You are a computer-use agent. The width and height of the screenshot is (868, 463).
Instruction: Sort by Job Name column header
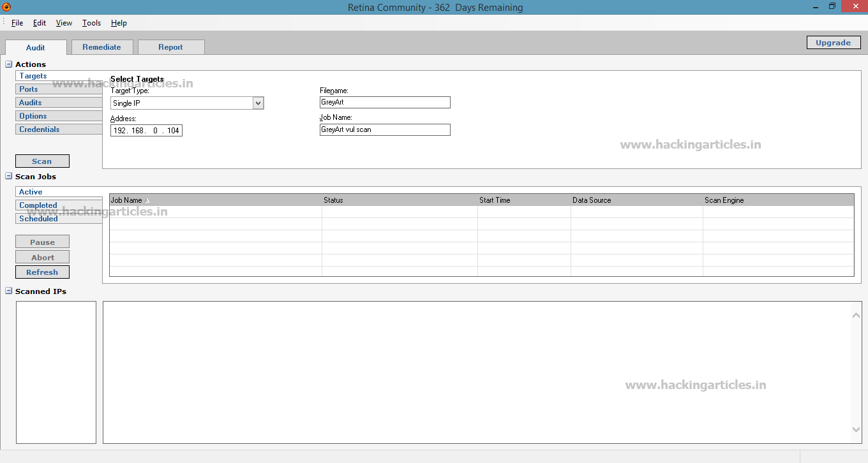(x=216, y=200)
